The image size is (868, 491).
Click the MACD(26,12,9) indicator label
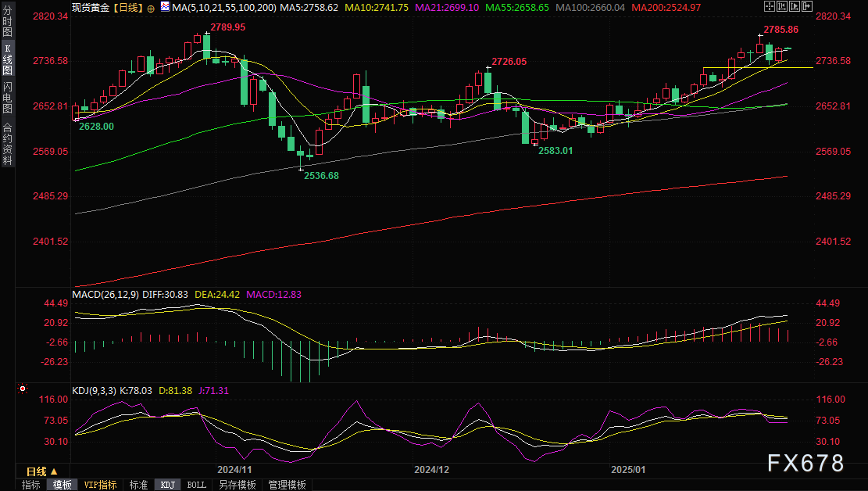pos(105,295)
